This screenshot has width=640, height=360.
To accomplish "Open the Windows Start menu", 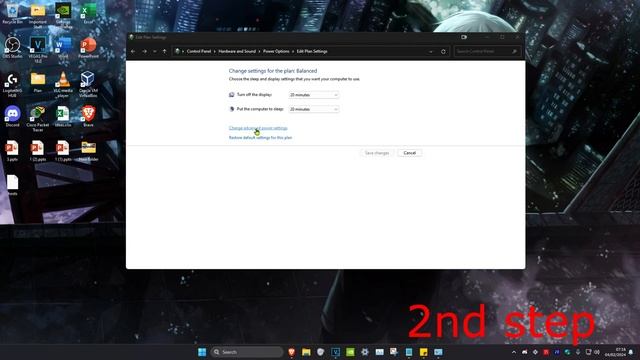I will (x=202, y=352).
